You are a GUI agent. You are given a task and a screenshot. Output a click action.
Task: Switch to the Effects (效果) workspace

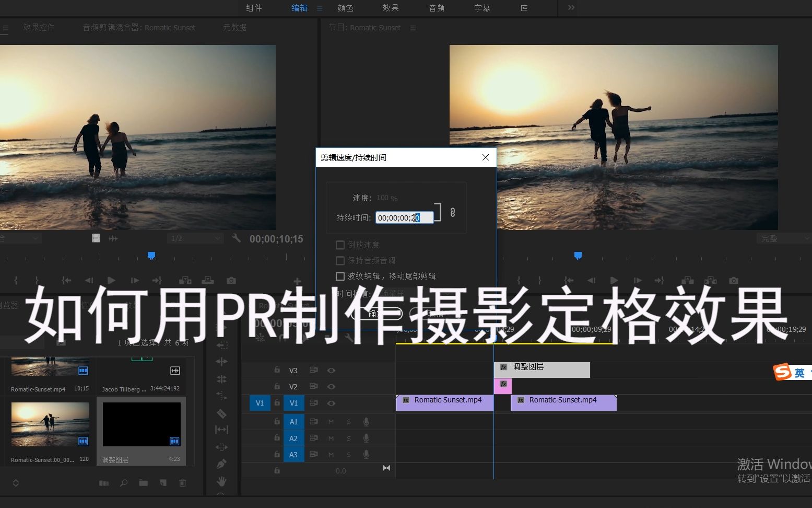tap(391, 8)
